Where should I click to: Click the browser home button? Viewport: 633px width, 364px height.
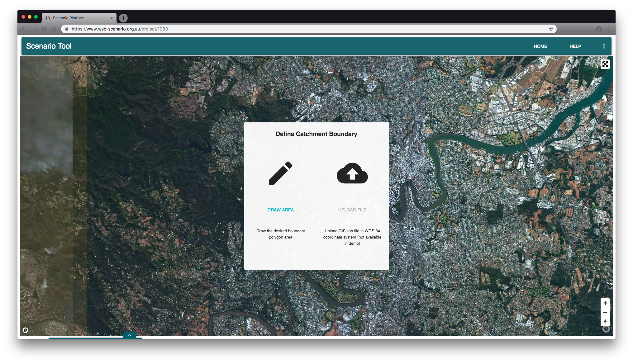[x=54, y=29]
